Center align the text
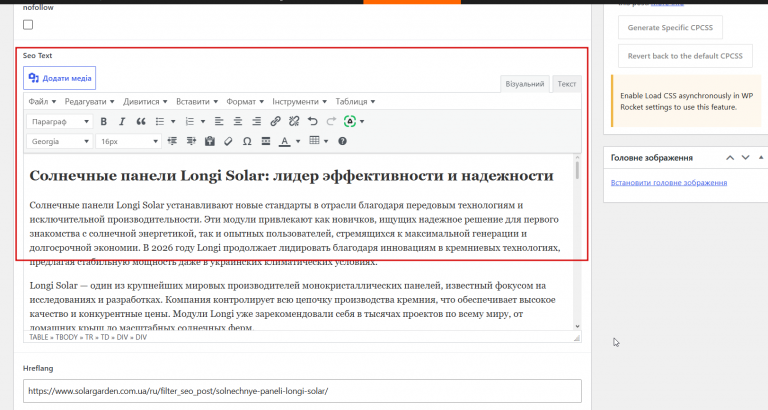This screenshot has width=768, height=410. (238, 121)
